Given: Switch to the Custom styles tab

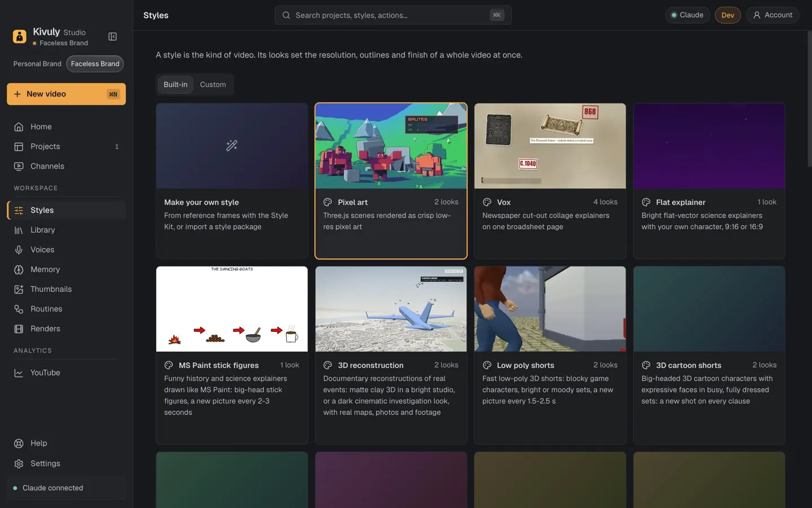Looking at the screenshot, I should (213, 85).
